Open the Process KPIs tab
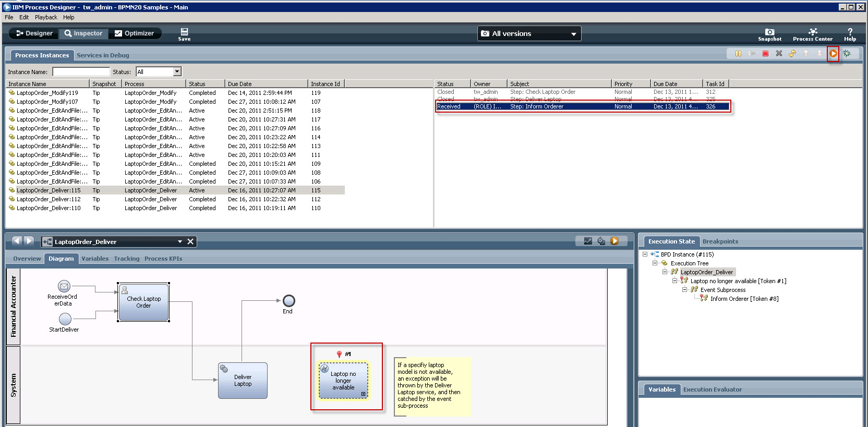Image resolution: width=868 pixels, height=427 pixels. pyautogui.click(x=163, y=259)
